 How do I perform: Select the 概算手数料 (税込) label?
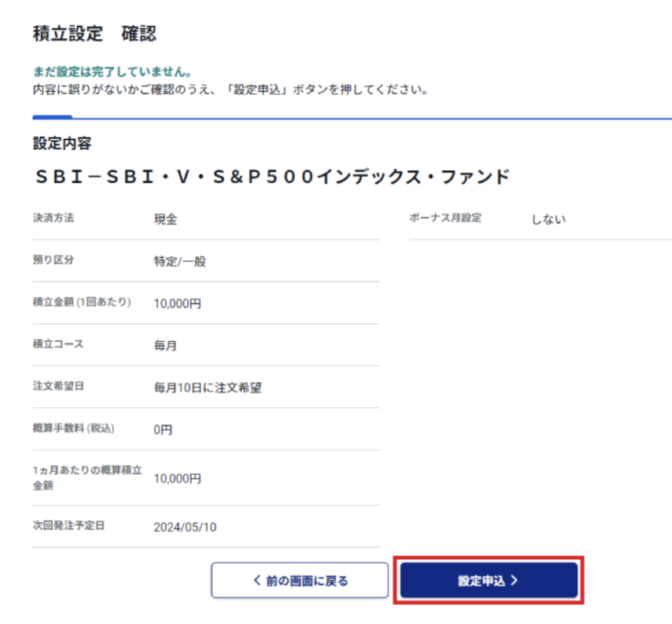pyautogui.click(x=73, y=428)
